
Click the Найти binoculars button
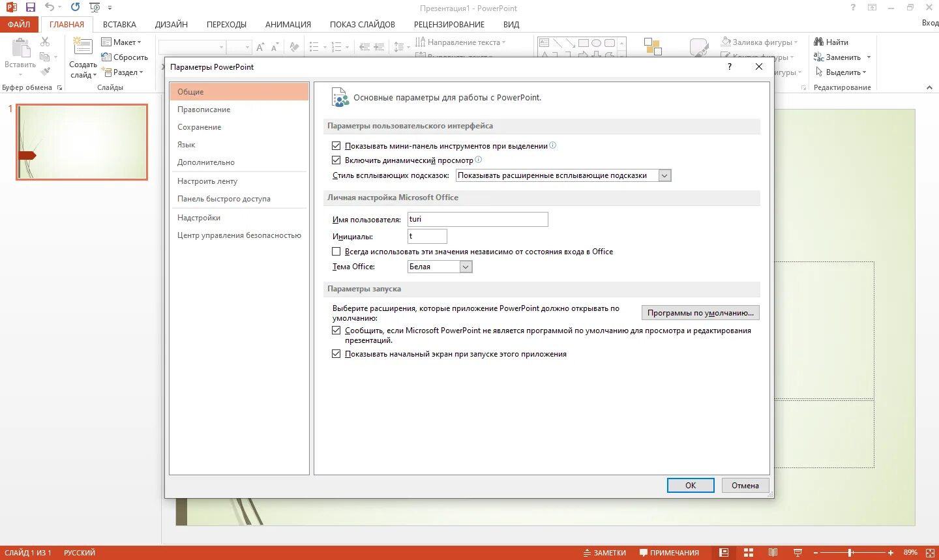[x=831, y=42]
